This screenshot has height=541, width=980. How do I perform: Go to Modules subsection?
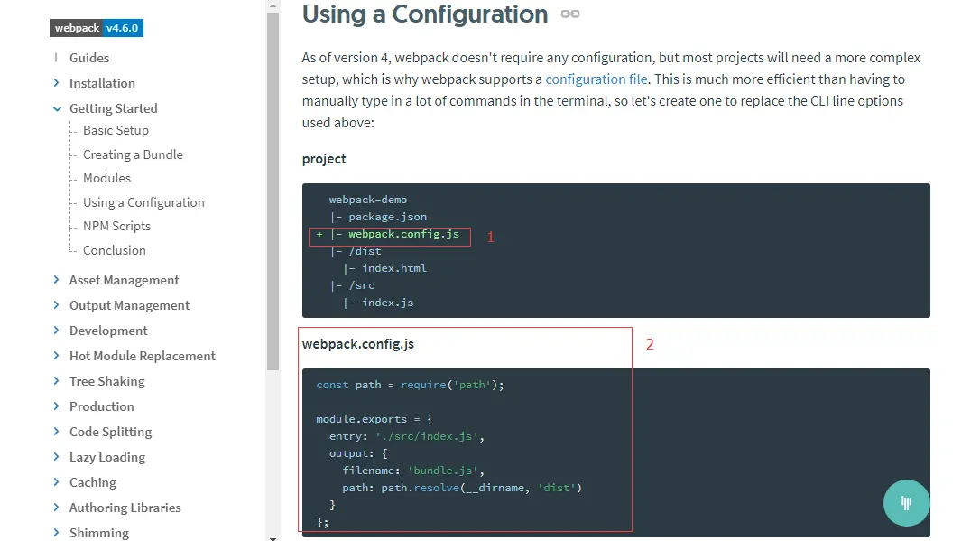106,178
